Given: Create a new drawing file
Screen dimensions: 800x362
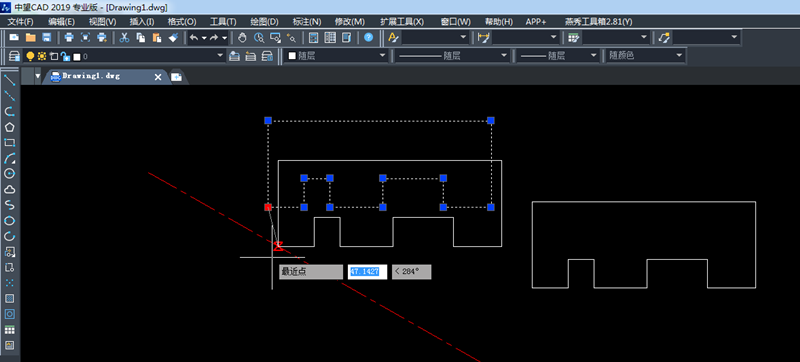Looking at the screenshot, I should [x=14, y=37].
